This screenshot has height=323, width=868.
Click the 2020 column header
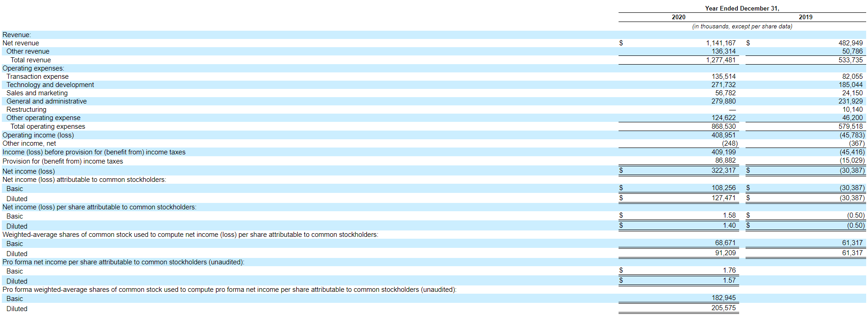pyautogui.click(x=678, y=17)
